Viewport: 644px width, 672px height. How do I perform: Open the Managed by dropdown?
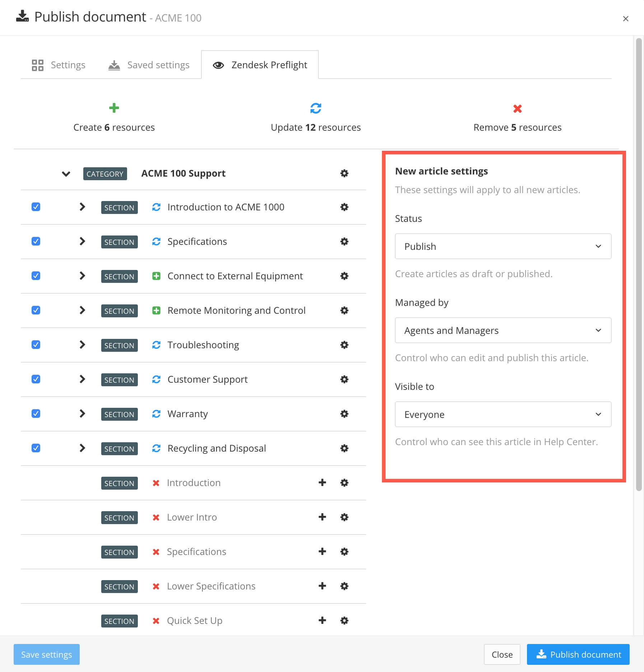503,330
